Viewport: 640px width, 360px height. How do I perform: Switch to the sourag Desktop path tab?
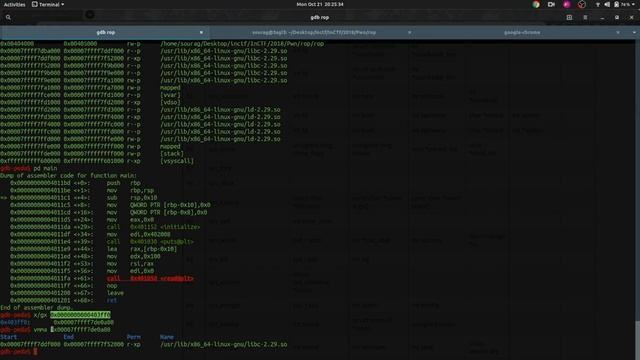tap(313, 32)
